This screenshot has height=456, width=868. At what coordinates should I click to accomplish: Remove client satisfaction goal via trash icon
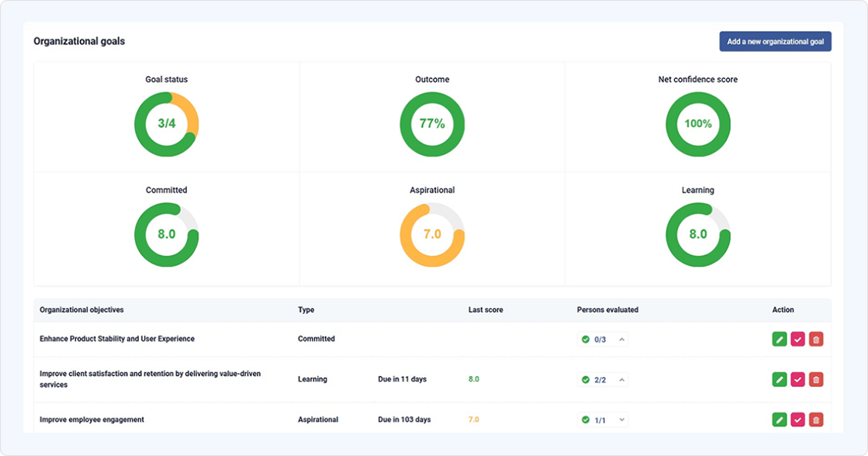coord(815,379)
